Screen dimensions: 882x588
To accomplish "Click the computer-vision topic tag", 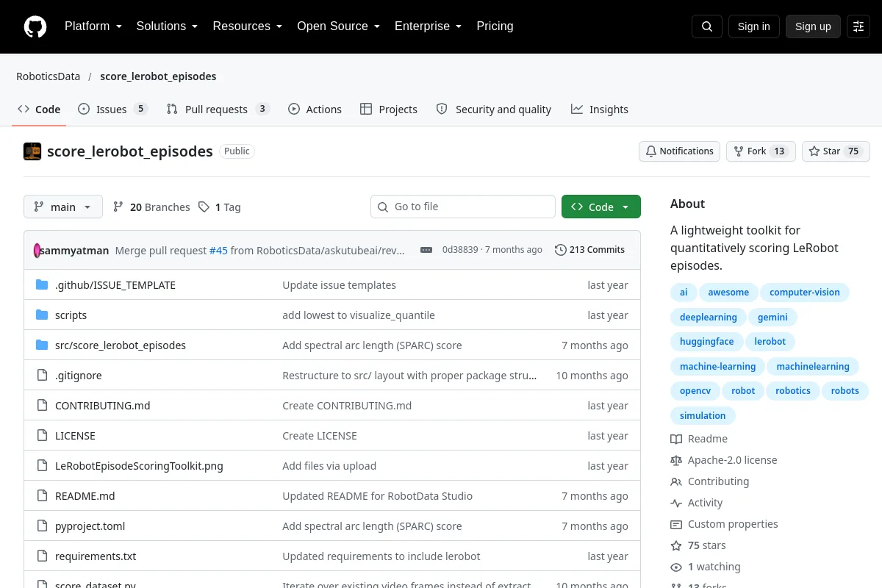I will coord(805,293).
